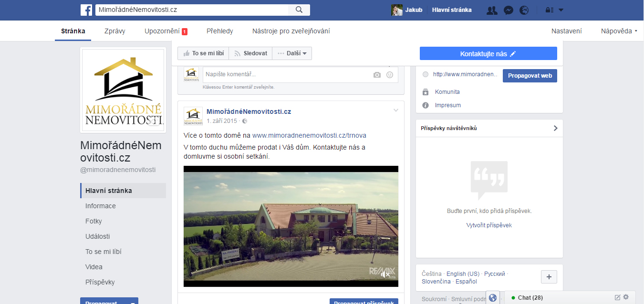
Task: Switch language to English (US)
Action: [463, 274]
